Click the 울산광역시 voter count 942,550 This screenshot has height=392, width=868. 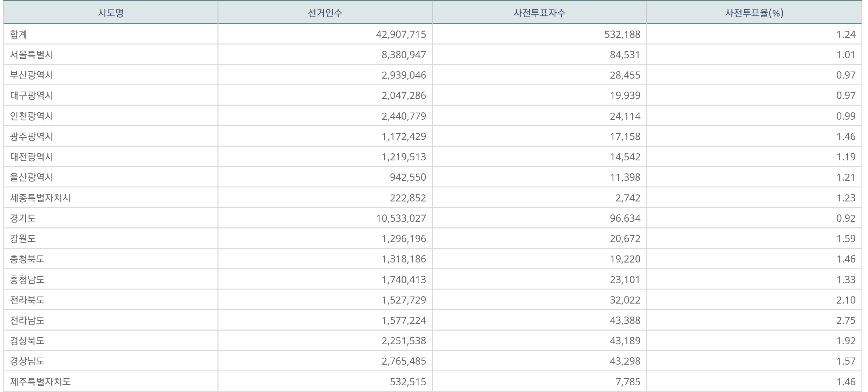point(408,177)
